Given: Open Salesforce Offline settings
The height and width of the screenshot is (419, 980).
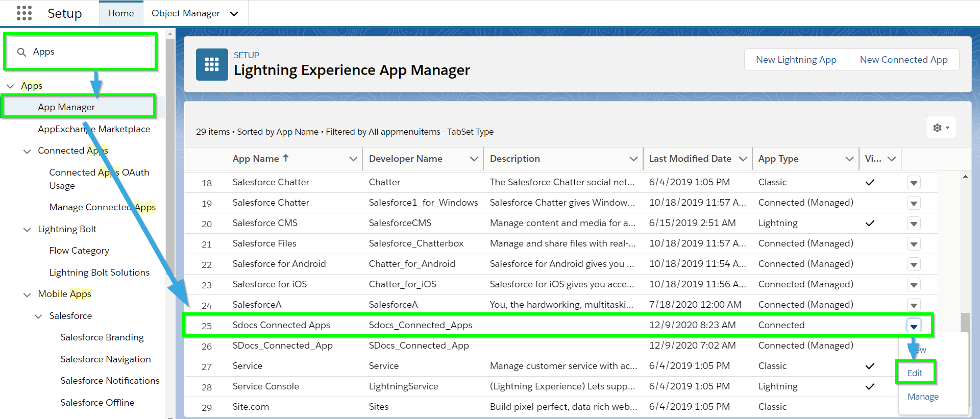Looking at the screenshot, I should click(x=97, y=403).
